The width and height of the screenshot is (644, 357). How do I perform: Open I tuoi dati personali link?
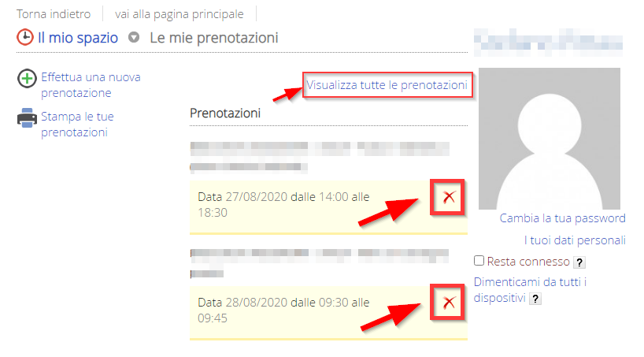click(x=575, y=240)
